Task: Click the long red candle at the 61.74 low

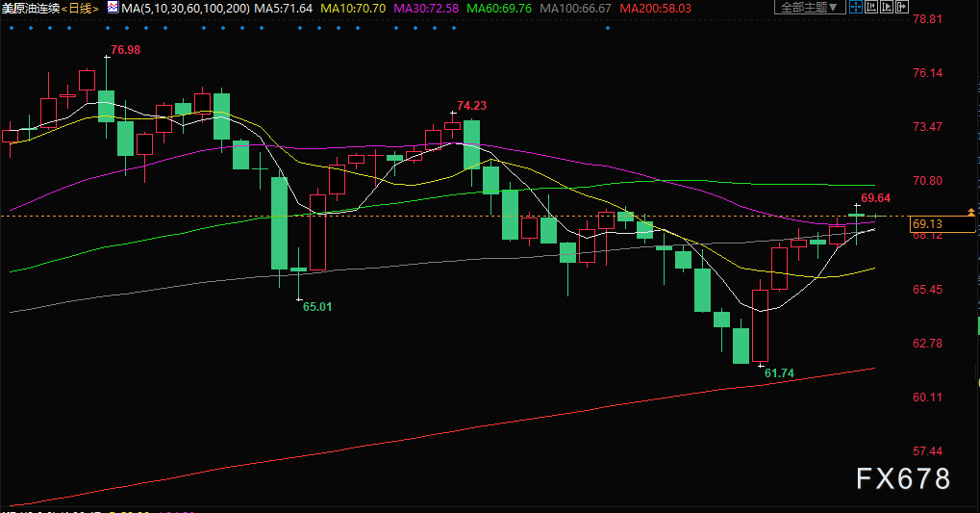Action: pyautogui.click(x=760, y=326)
